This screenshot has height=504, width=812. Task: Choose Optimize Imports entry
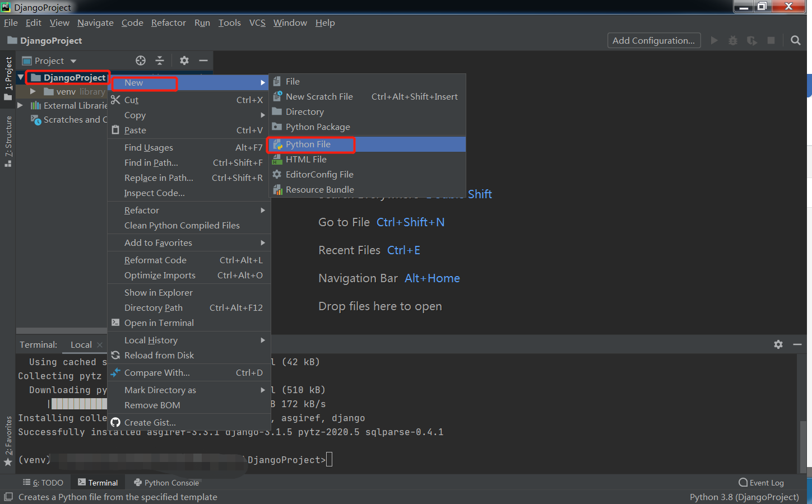point(189,275)
